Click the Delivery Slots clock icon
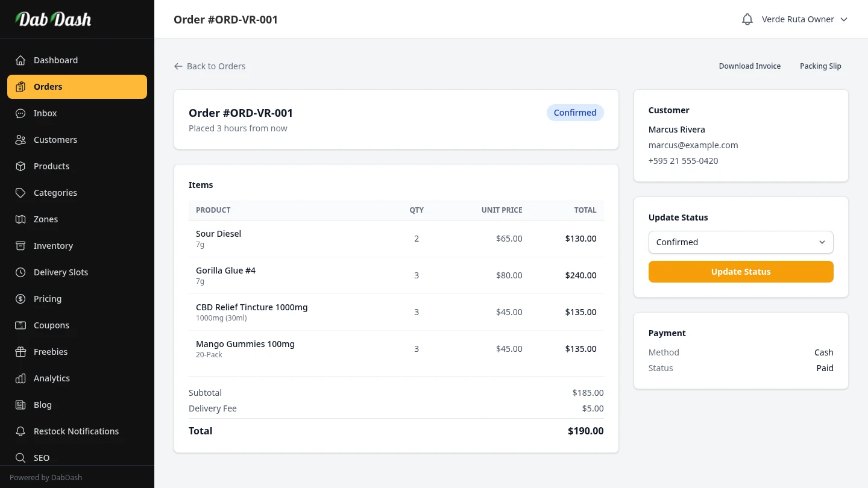The image size is (868, 488). point(20,272)
